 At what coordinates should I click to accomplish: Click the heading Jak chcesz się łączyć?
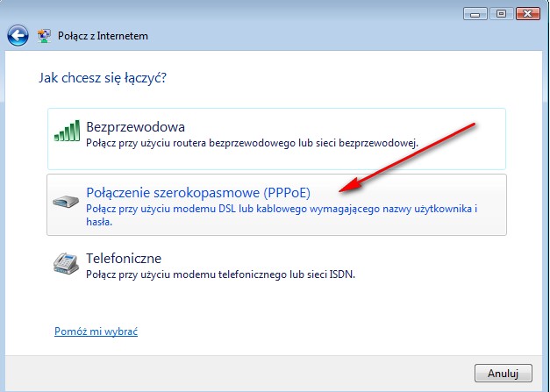tap(103, 77)
